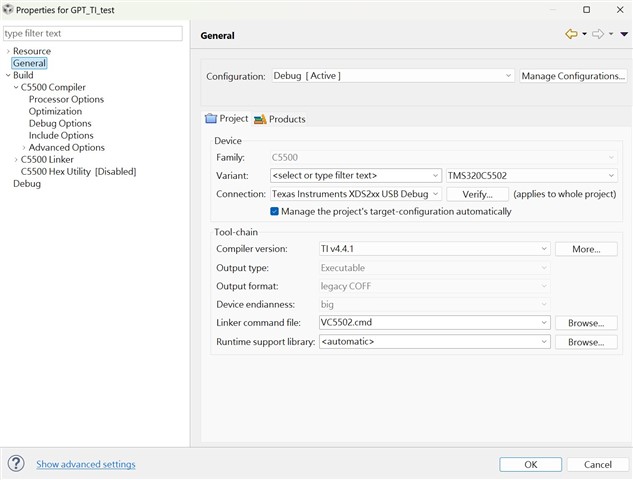Click the help question mark icon
Image resolution: width=633 pixels, height=480 pixels.
click(16, 463)
